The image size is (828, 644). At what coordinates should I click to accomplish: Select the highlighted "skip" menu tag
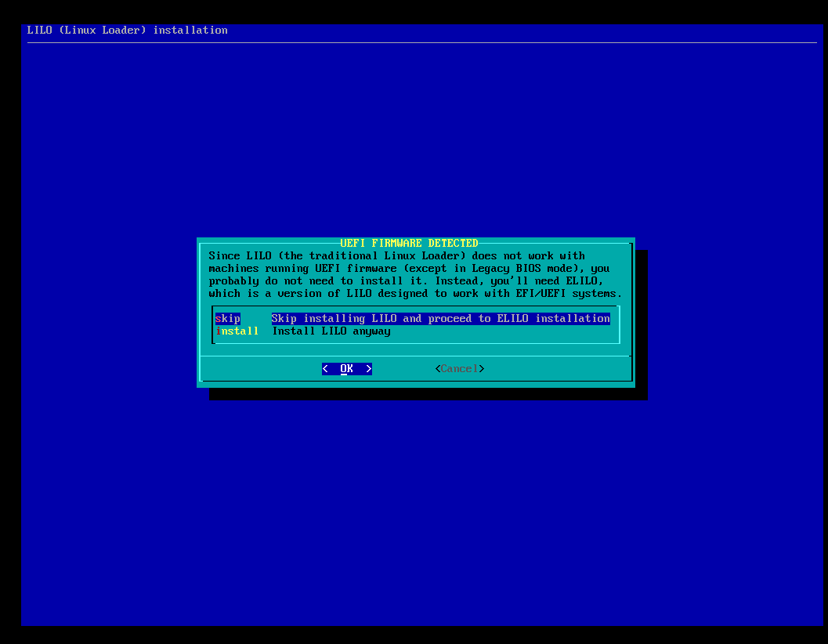point(228,319)
